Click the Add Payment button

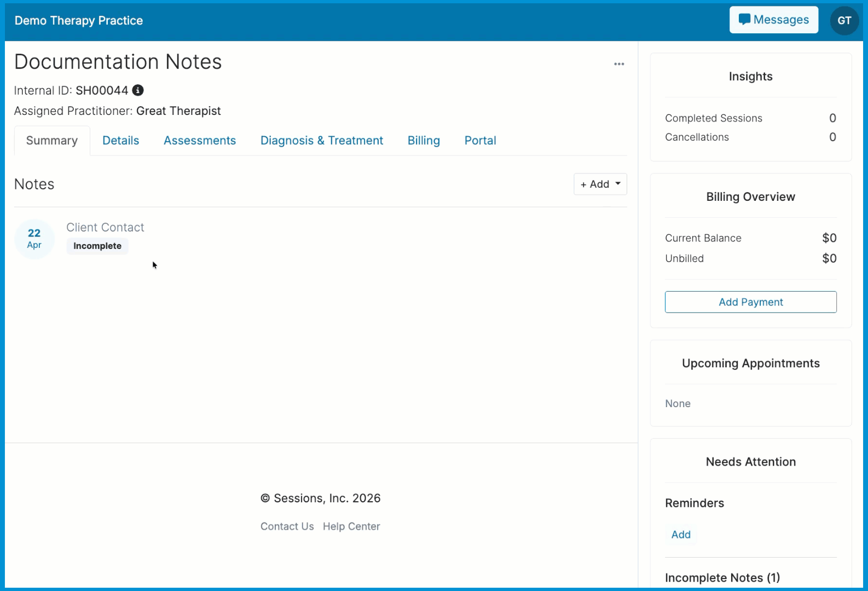750,302
